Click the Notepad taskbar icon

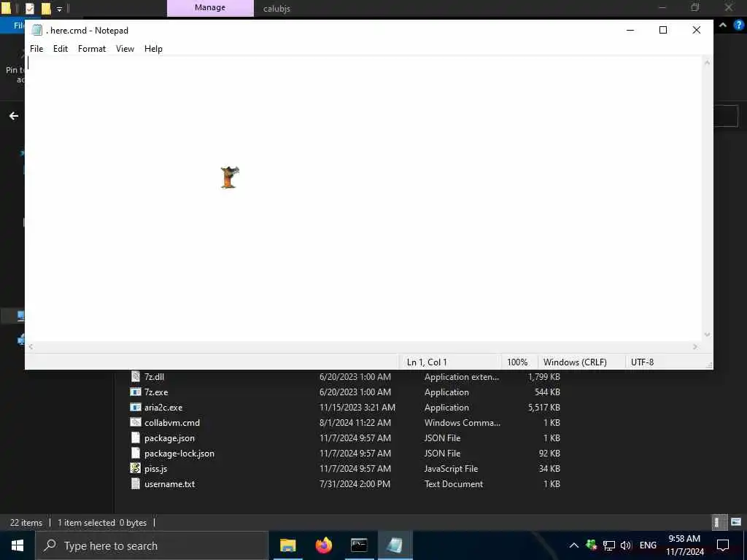pyautogui.click(x=395, y=545)
